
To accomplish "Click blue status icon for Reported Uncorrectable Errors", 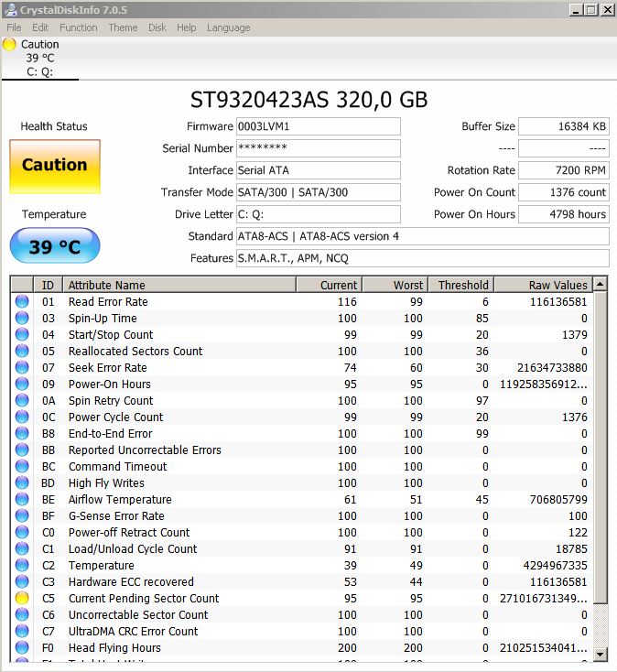I will pos(22,450).
